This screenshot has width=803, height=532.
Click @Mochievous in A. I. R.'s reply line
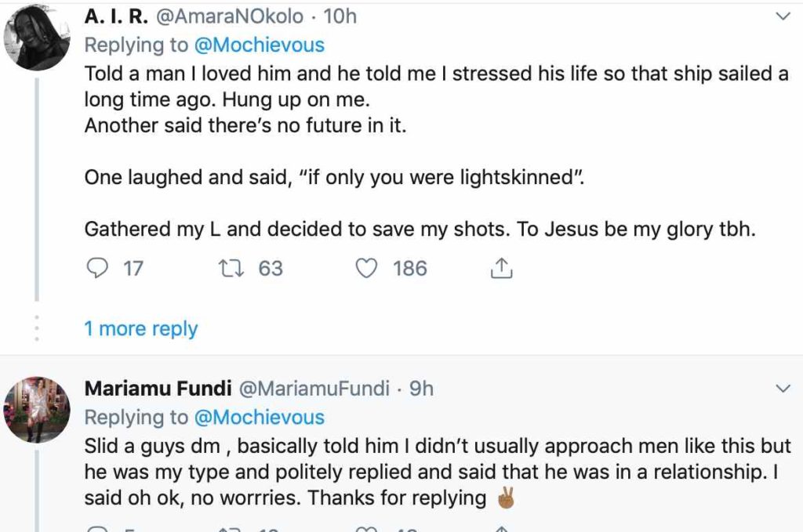pyautogui.click(x=258, y=45)
